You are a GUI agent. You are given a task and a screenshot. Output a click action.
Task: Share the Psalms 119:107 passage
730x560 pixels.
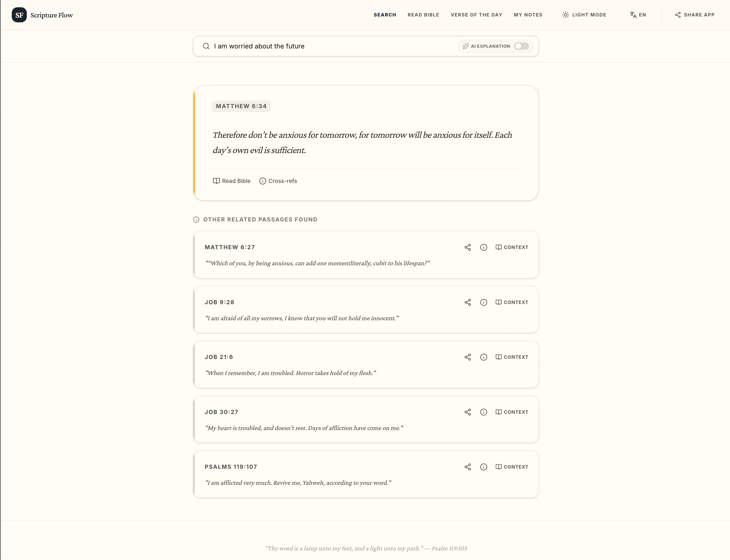467,467
